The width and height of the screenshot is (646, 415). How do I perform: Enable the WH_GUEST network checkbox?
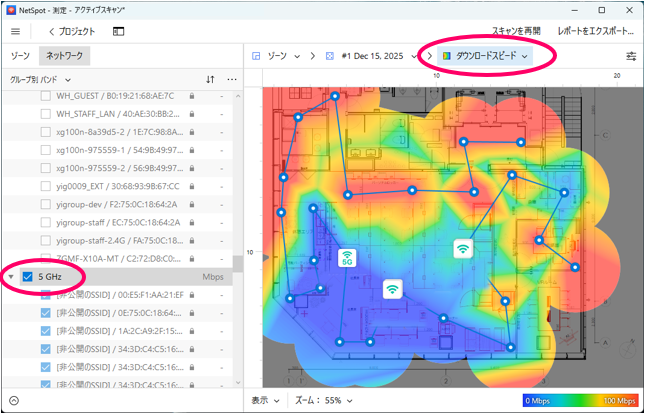[45, 96]
